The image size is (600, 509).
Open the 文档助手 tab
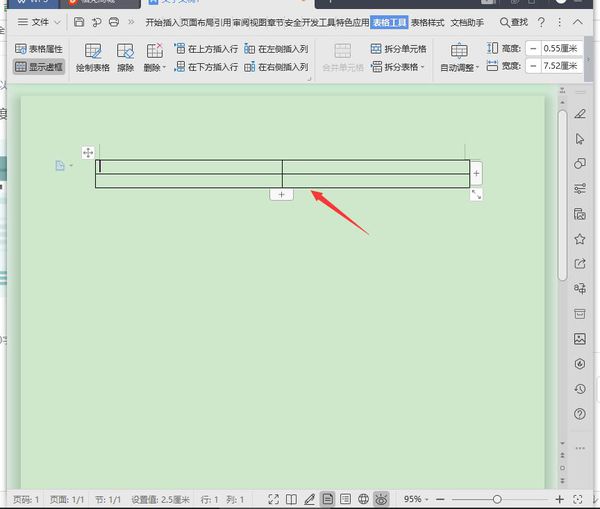pyautogui.click(x=467, y=23)
